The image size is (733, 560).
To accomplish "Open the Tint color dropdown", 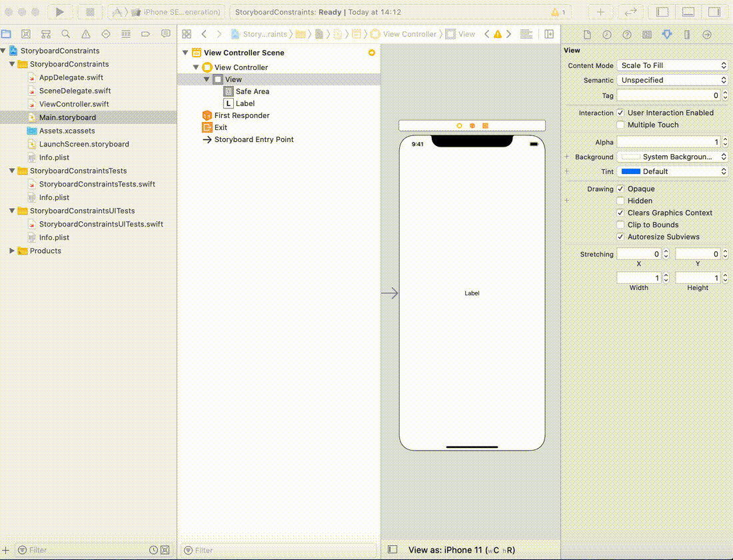I will pos(672,171).
